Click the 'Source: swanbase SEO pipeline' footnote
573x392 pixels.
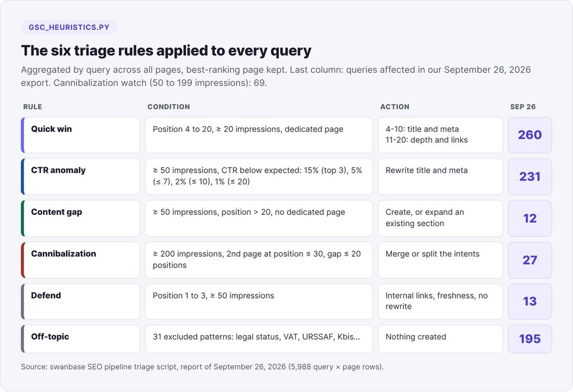click(202, 366)
